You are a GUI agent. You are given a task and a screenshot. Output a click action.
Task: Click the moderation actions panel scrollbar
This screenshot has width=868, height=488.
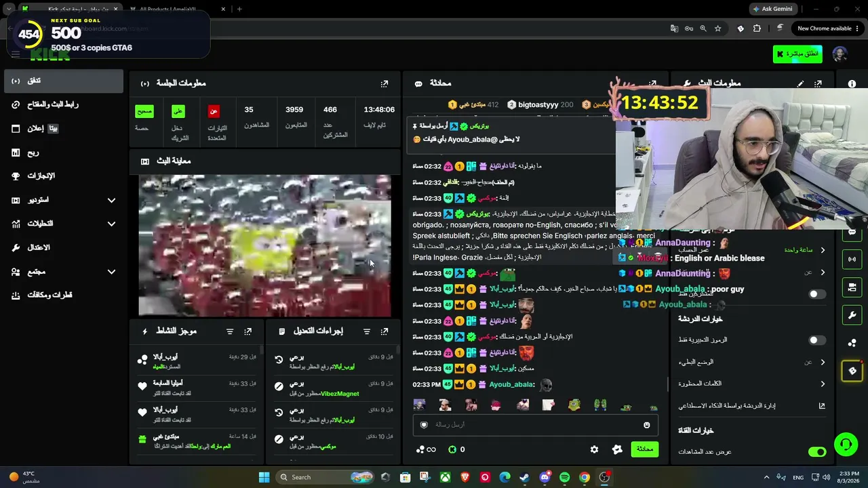398,351
